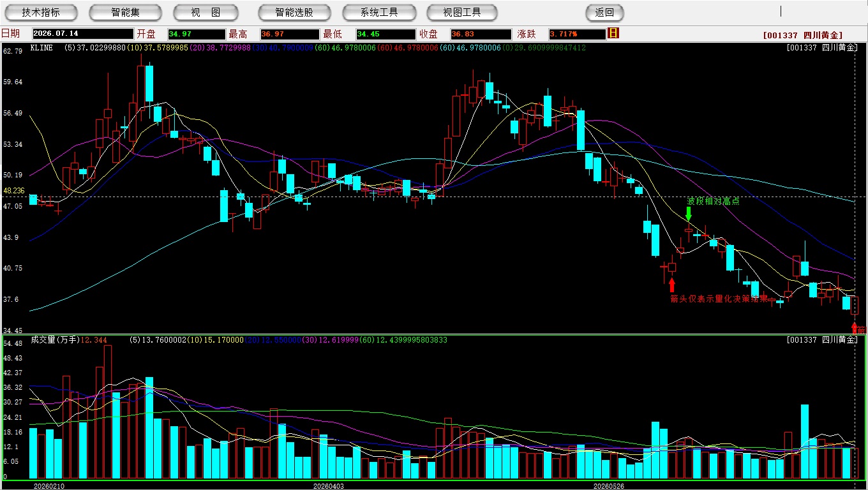Click the 成交量(万手) volume label
The image size is (868, 490).
point(56,340)
